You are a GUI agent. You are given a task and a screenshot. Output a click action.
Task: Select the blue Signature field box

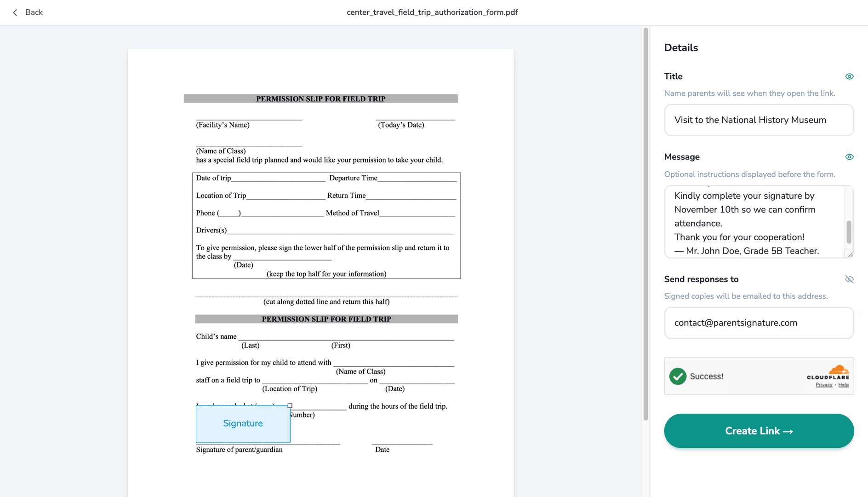(x=243, y=423)
